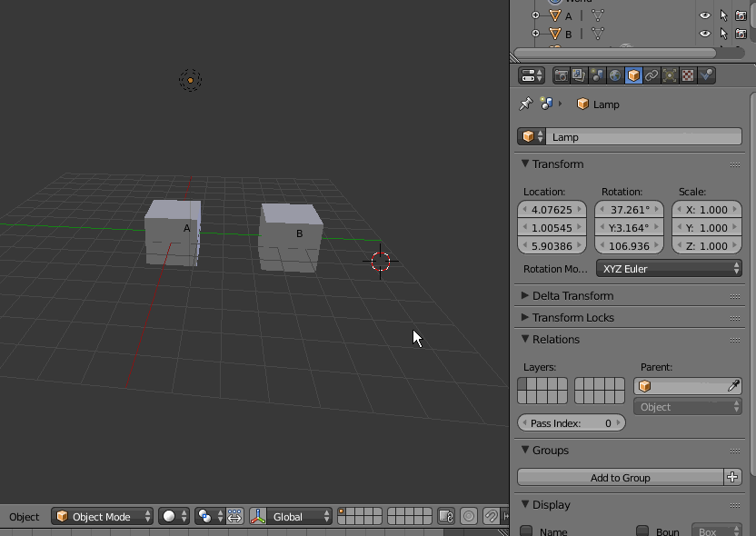Image resolution: width=756 pixels, height=536 pixels.
Task: Collapse the Display panel
Action: (x=524, y=503)
